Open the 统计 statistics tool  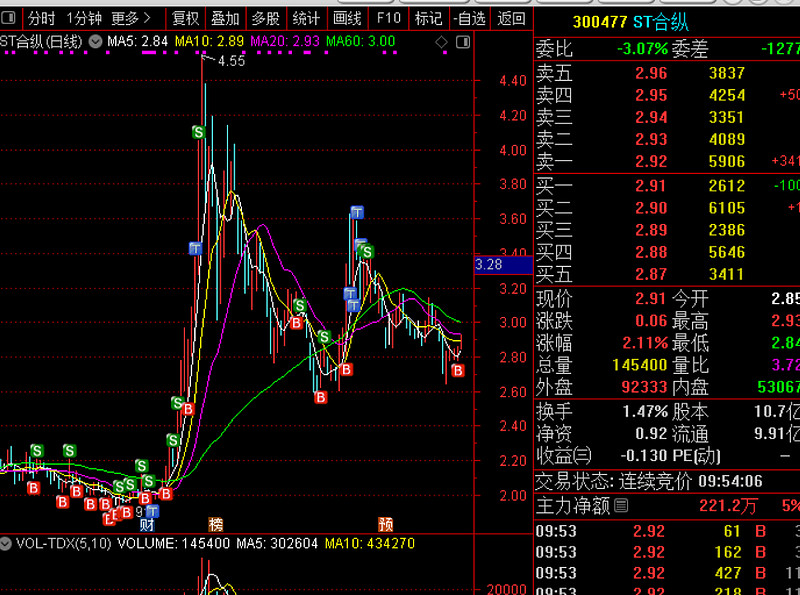306,19
